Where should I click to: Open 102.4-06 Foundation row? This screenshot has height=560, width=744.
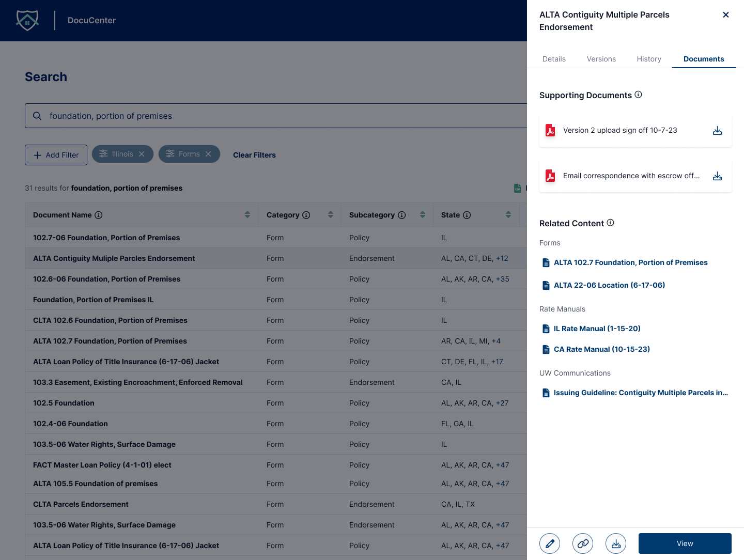[x=276, y=424]
